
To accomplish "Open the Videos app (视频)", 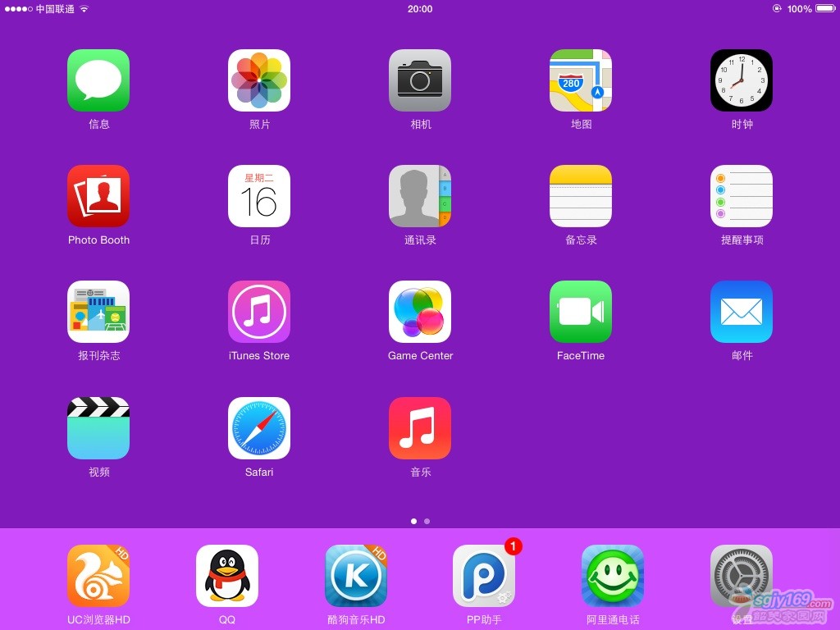I will 98,428.
